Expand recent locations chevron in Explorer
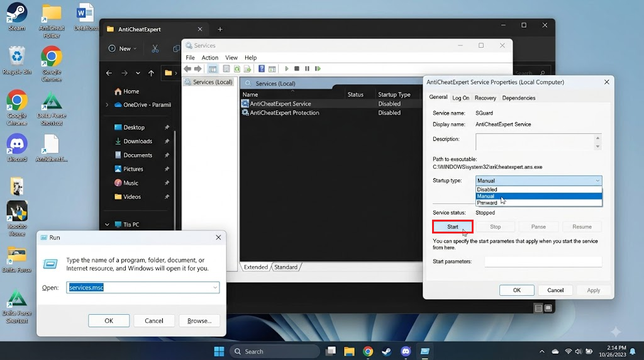644x360 pixels. click(138, 73)
